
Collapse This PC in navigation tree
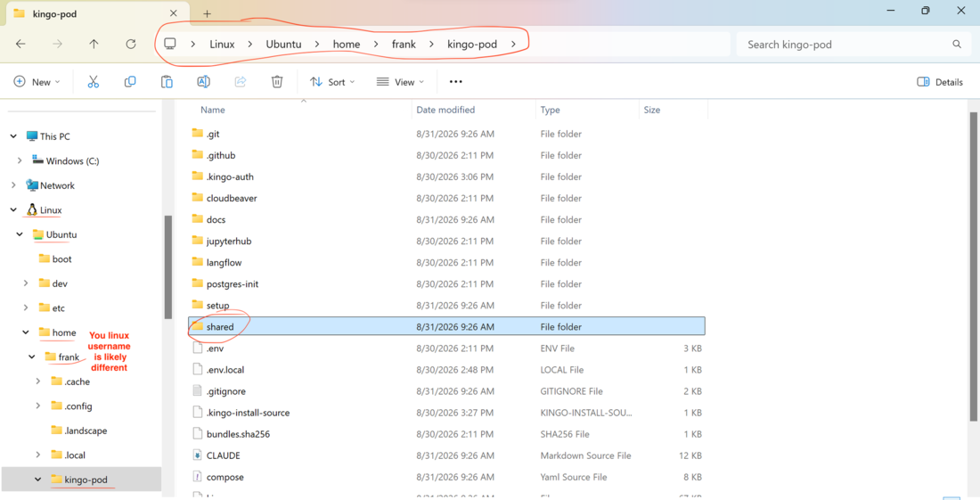click(13, 136)
